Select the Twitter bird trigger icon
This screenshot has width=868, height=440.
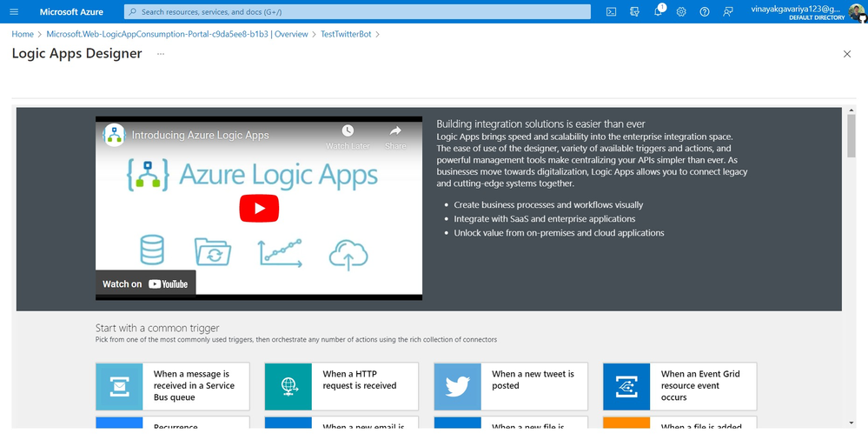457,386
